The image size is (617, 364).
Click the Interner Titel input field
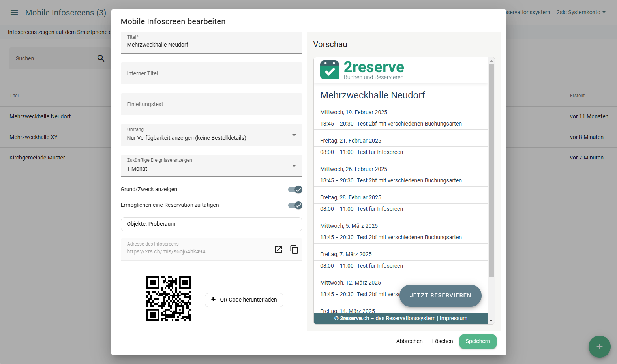(x=211, y=73)
